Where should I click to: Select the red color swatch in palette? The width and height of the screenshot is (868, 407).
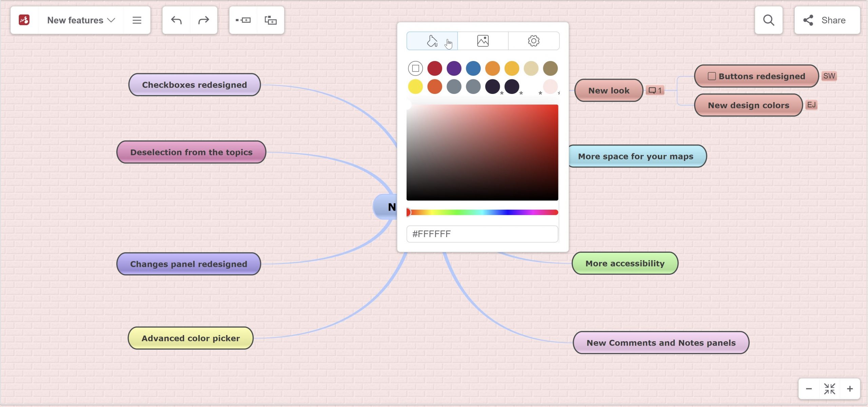point(435,67)
